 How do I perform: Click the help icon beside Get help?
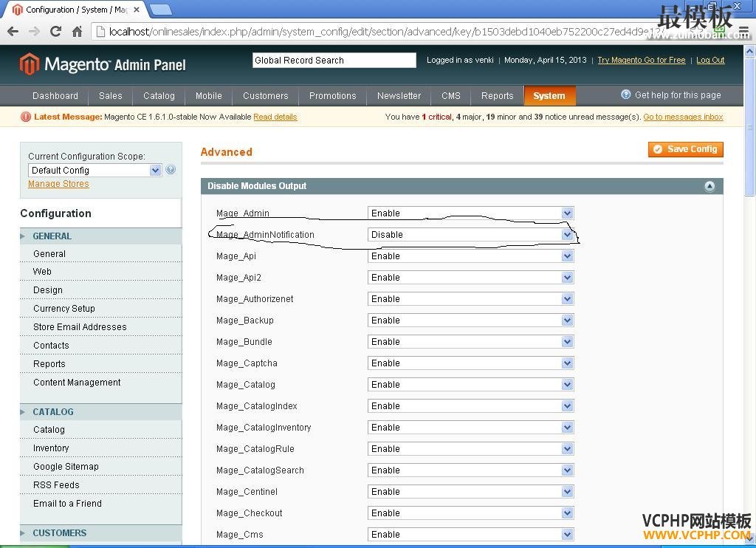pos(626,95)
